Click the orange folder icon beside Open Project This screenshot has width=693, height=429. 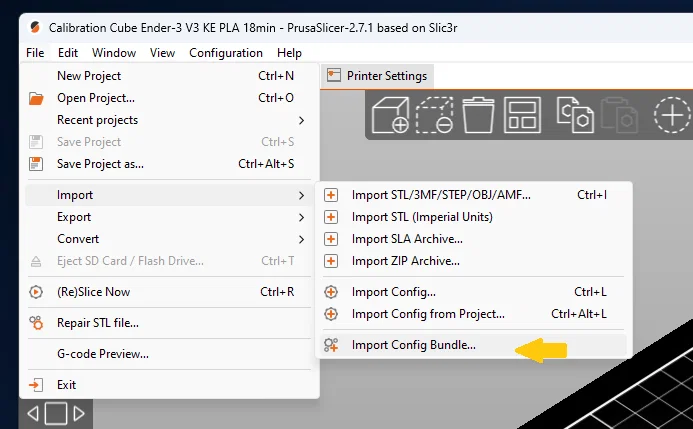(36, 98)
